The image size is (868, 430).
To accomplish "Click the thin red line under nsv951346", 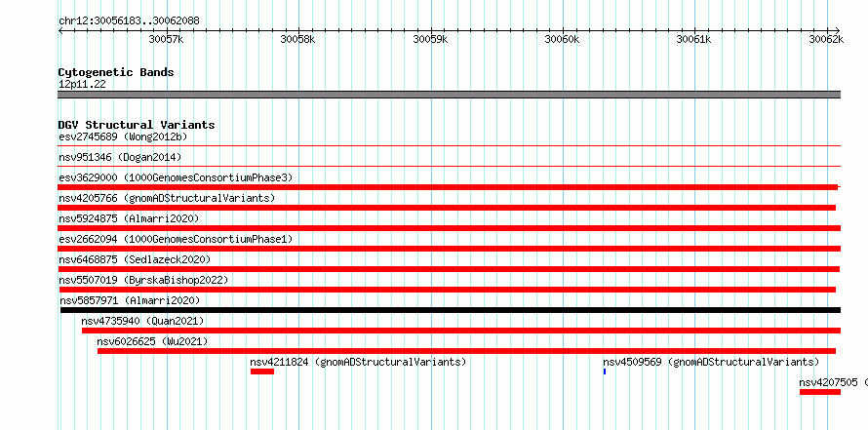I will tap(450, 166).
